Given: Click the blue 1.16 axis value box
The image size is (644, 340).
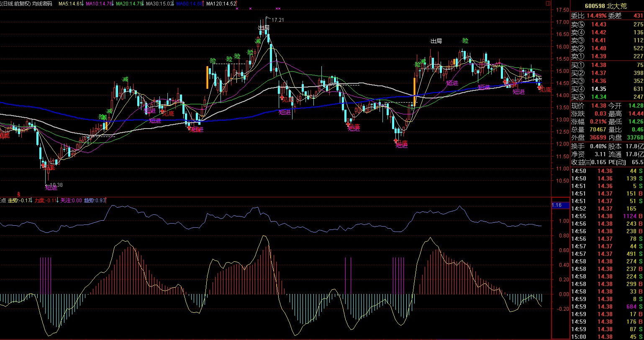Looking at the screenshot, I should (x=560, y=205).
